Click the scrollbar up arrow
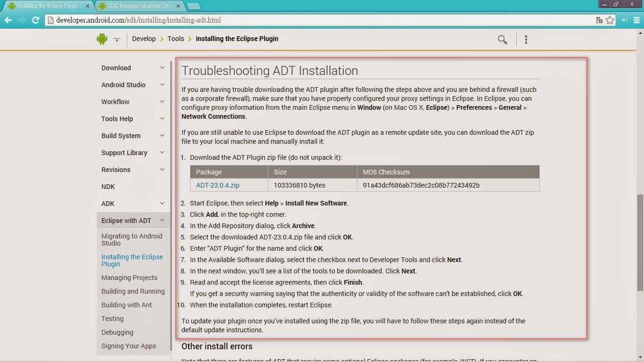This screenshot has width=644, height=362. [x=640, y=33]
